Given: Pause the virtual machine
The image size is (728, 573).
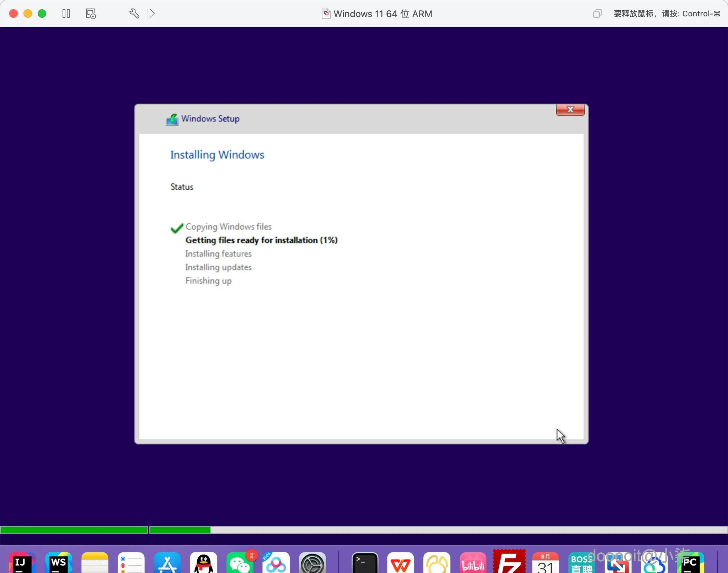Looking at the screenshot, I should 66,14.
